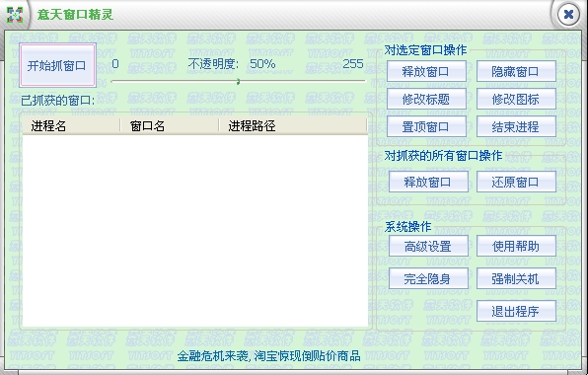
Task: Open 高级设置 advanced settings
Action: click(428, 246)
